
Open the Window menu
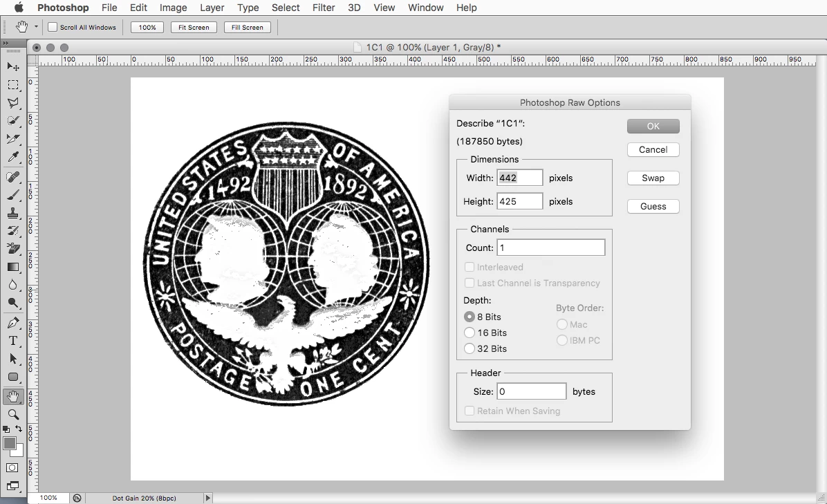point(426,8)
